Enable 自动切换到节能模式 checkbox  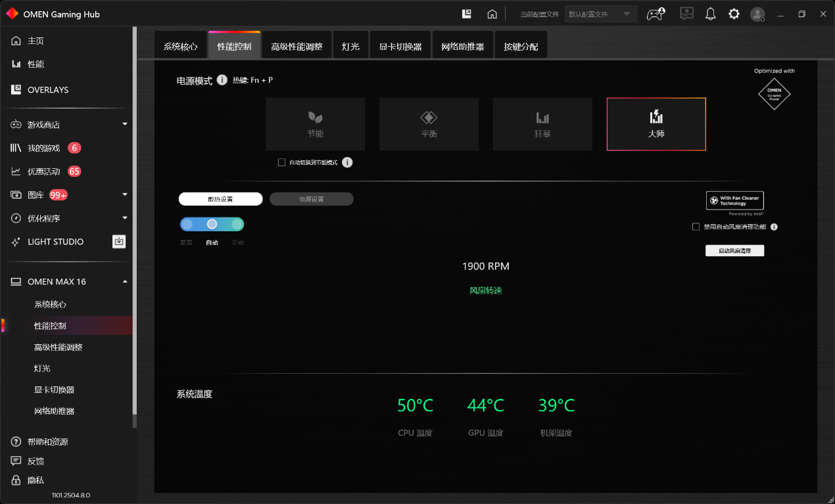pyautogui.click(x=281, y=162)
